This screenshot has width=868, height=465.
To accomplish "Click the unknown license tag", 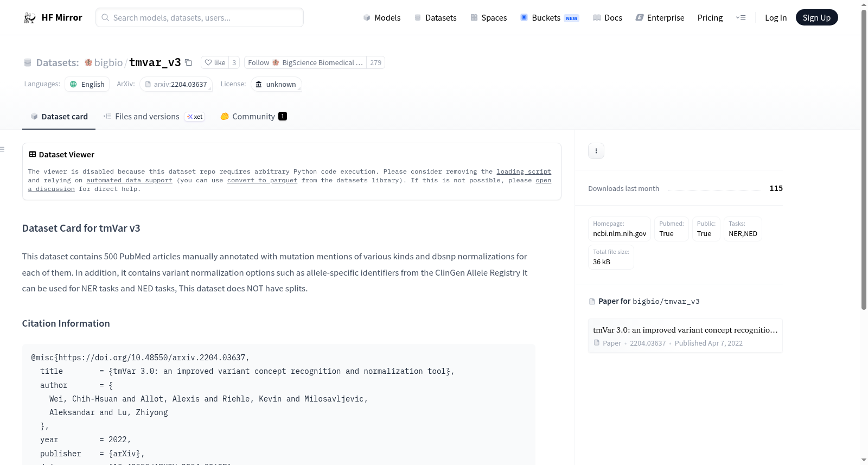I will pos(276,85).
